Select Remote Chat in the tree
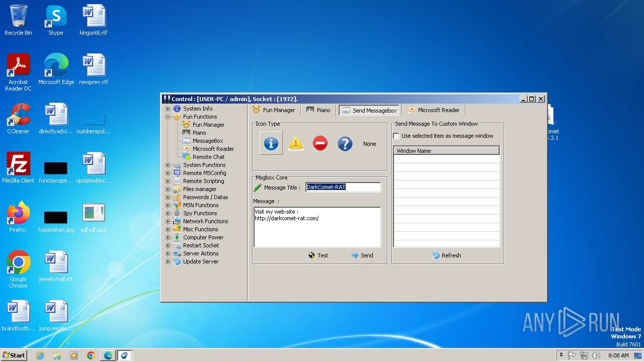 (x=208, y=157)
